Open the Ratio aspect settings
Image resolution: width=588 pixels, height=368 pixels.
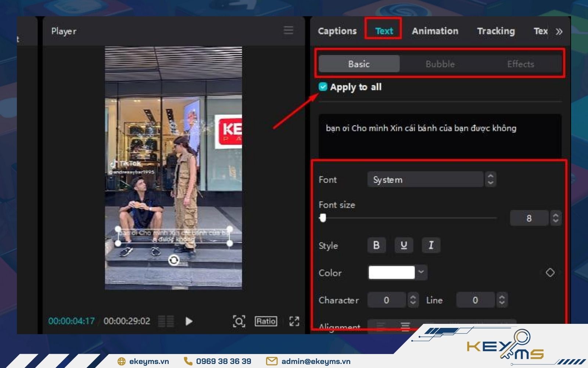(266, 321)
